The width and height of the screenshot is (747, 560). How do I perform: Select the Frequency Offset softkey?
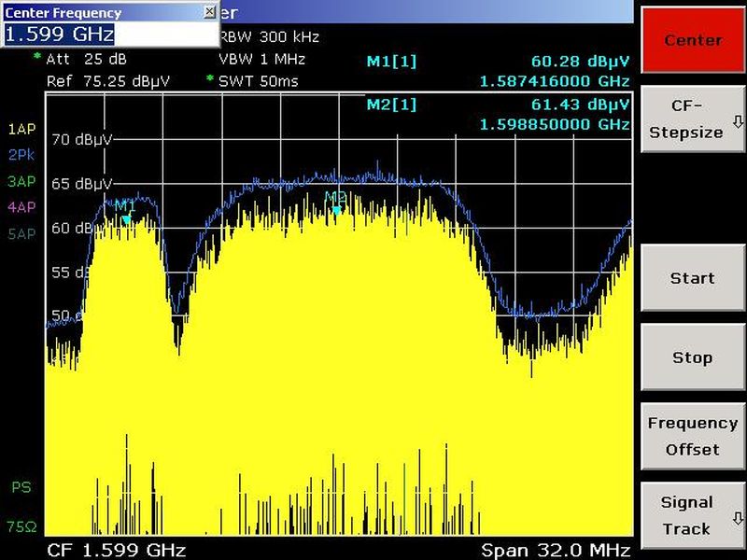pyautogui.click(x=692, y=436)
